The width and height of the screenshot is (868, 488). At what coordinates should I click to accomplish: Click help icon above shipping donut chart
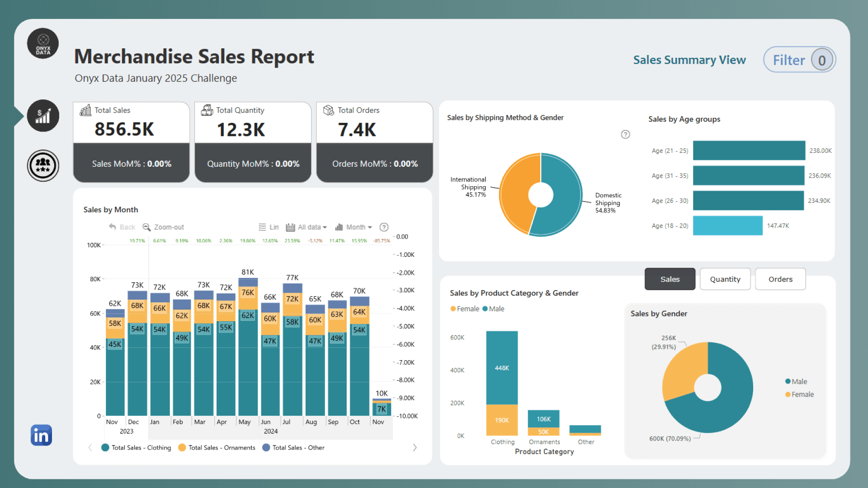tap(625, 134)
